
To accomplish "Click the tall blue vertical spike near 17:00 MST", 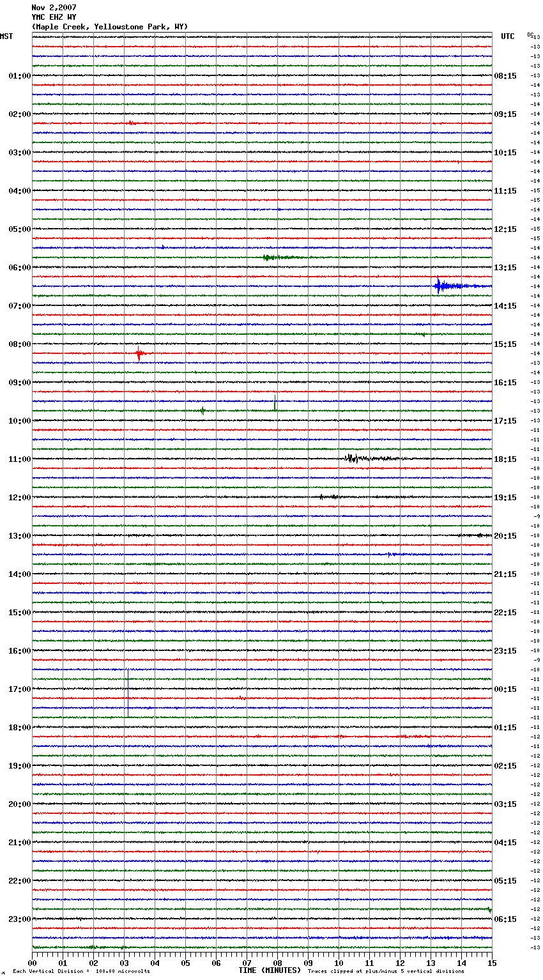I will pyautogui.click(x=128, y=693).
